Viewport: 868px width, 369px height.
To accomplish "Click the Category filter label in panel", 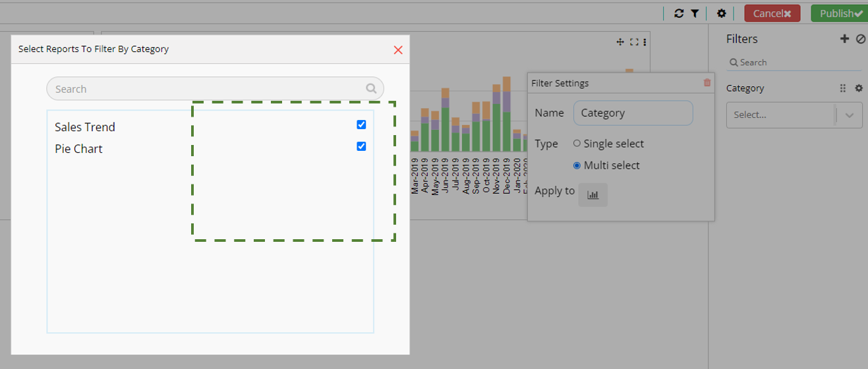I will click(745, 88).
